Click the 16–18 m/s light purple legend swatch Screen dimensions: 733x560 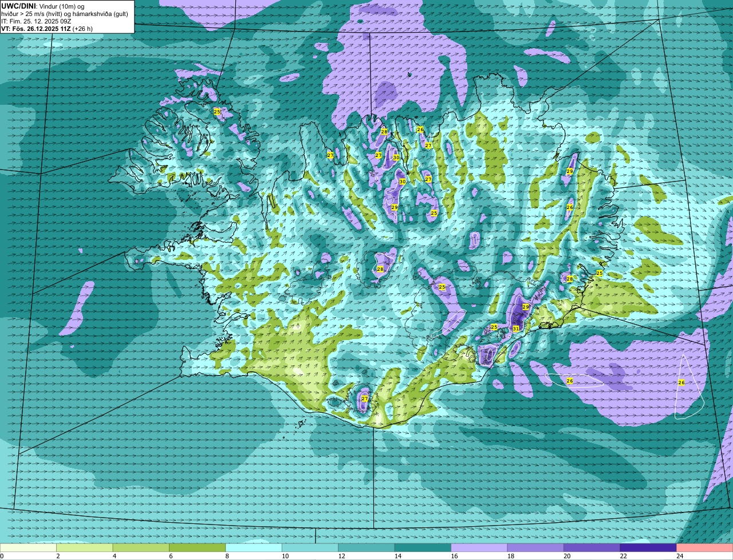479,548
